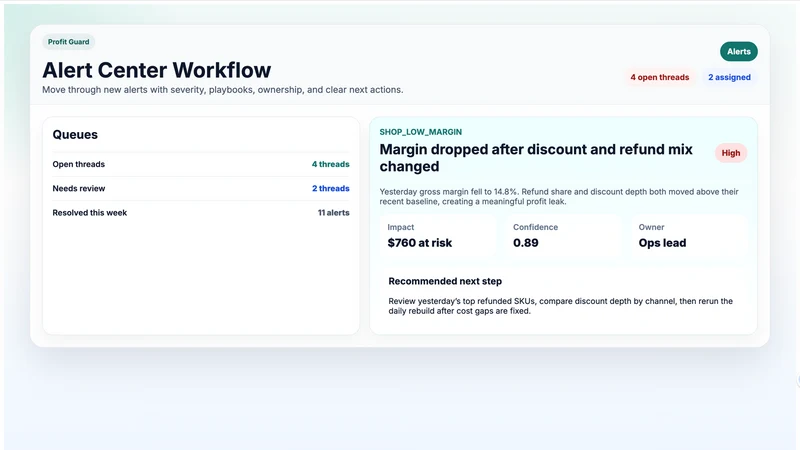This screenshot has width=800, height=450.
Task: Open the Needs review queue row
Action: point(201,188)
